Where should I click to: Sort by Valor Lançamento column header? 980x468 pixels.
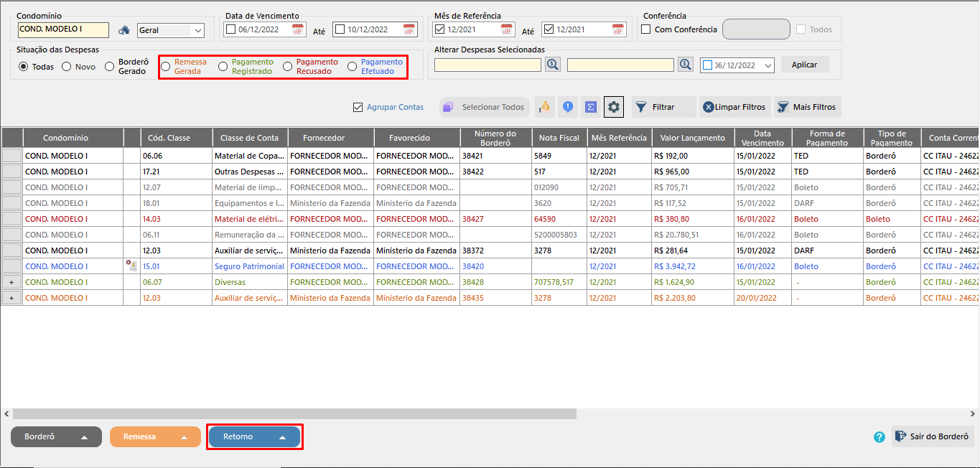pos(692,138)
